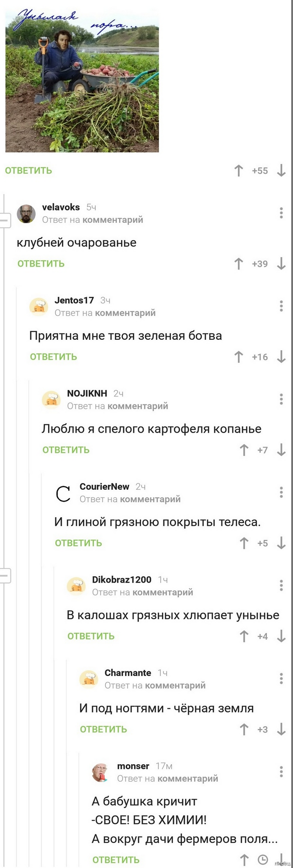Upvote the velavoks comment

(239, 264)
